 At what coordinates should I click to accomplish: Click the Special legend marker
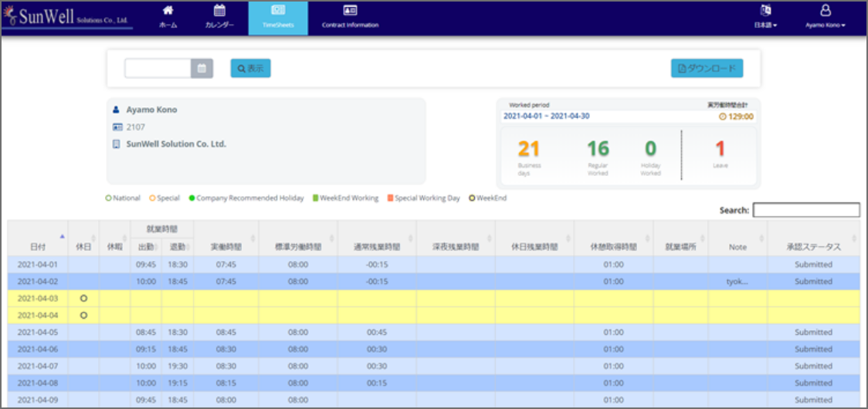pyautogui.click(x=152, y=198)
